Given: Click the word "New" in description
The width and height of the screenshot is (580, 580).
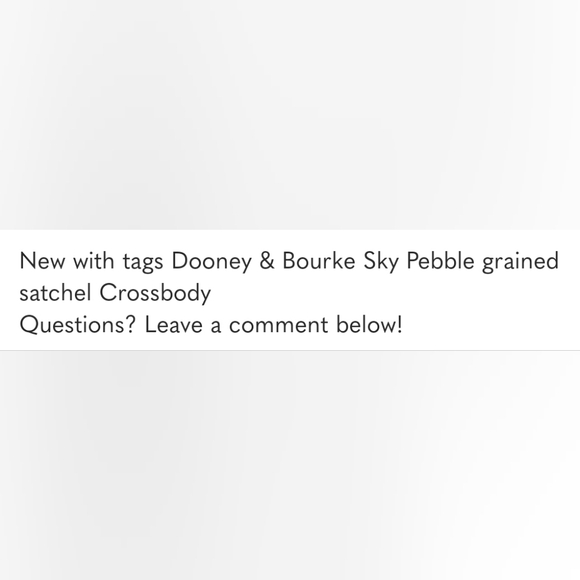Looking at the screenshot, I should (x=43, y=261).
